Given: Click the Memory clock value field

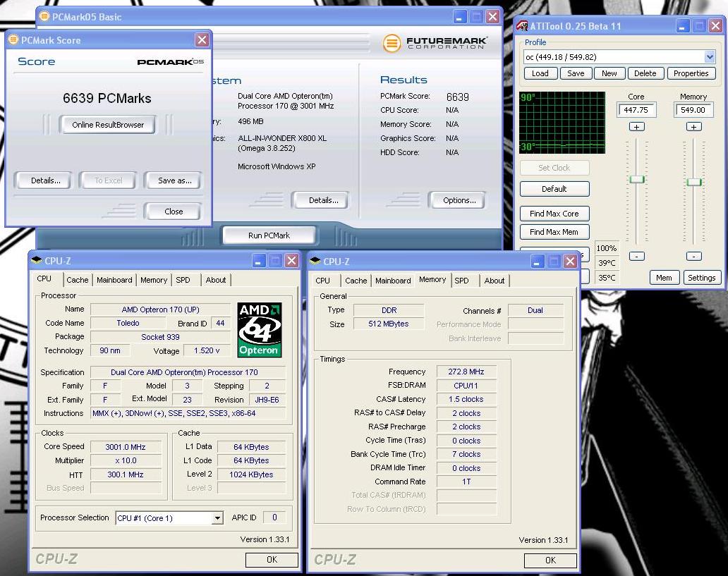Looking at the screenshot, I should pyautogui.click(x=693, y=110).
